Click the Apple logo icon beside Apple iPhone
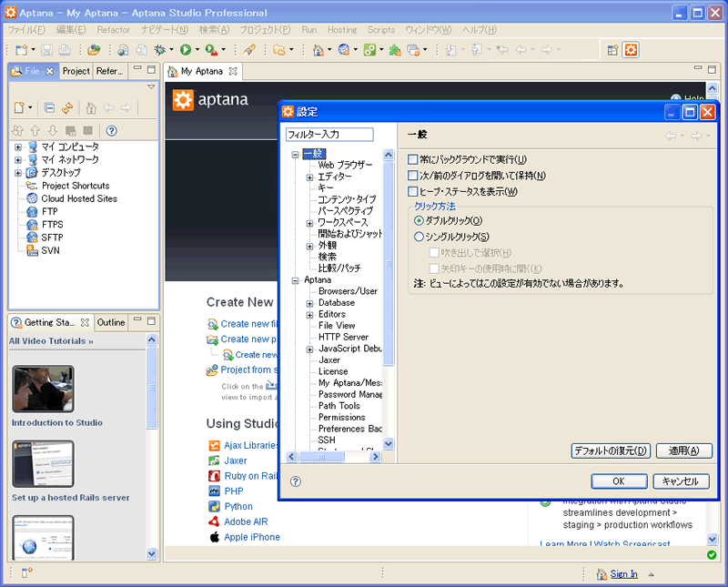 [214, 537]
